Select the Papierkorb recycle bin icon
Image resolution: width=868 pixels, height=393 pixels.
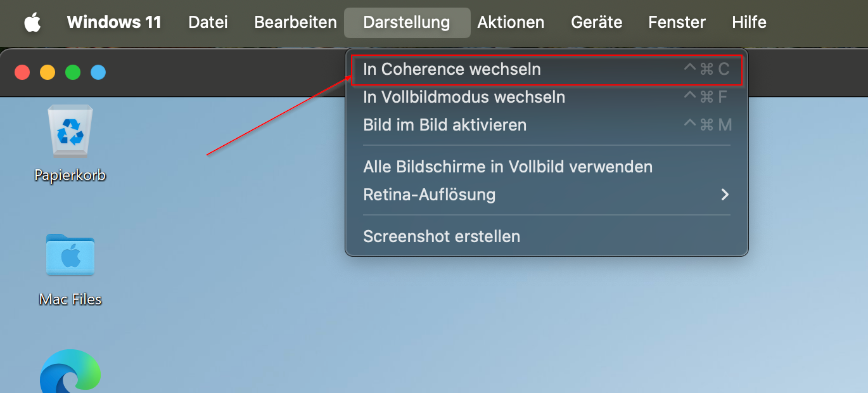coord(70,131)
